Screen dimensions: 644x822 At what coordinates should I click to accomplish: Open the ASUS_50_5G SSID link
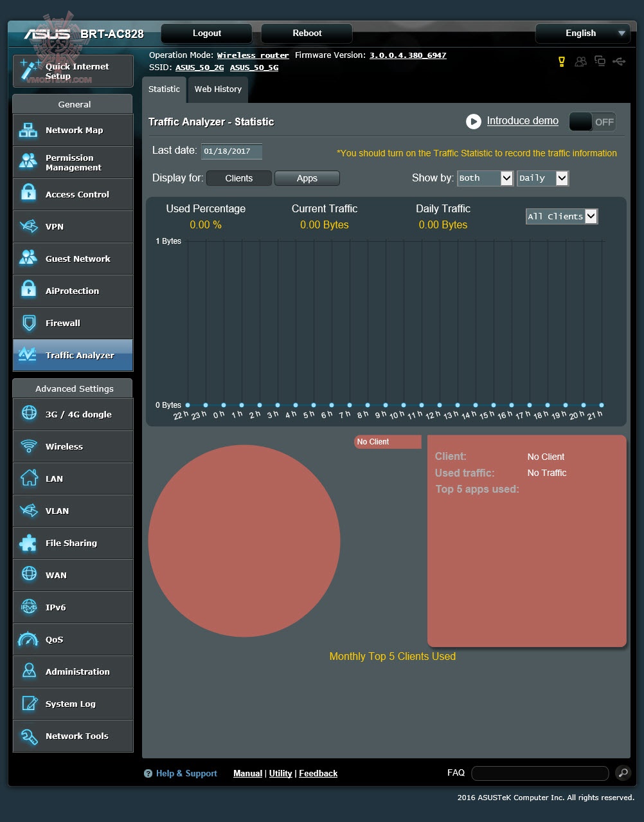pyautogui.click(x=254, y=68)
